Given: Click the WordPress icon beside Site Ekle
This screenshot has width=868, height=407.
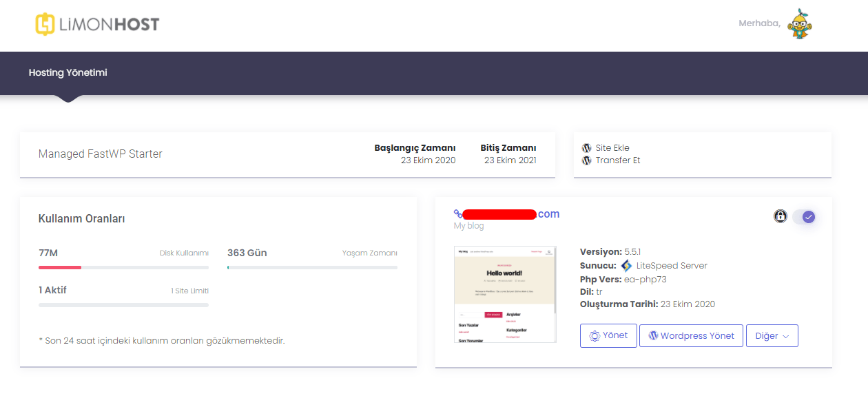Looking at the screenshot, I should (587, 148).
